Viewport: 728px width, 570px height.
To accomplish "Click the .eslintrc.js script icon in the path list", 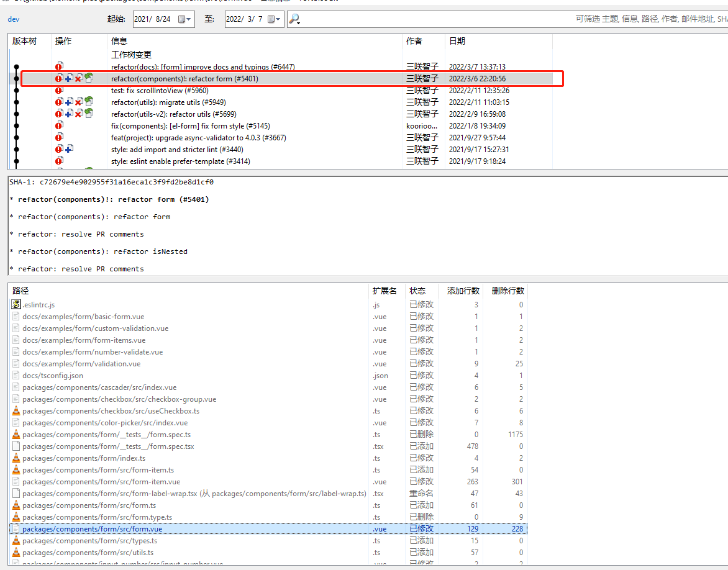I will [15, 304].
